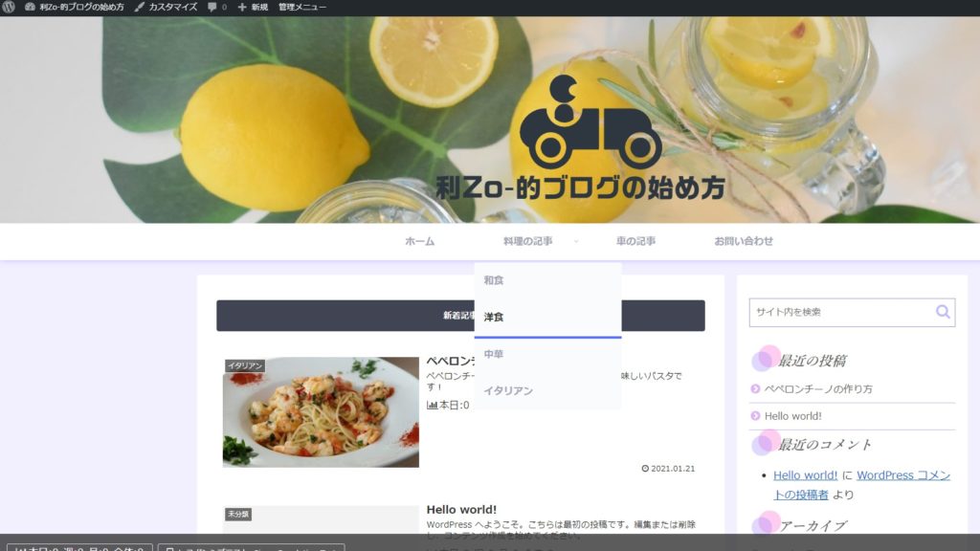Click the search magnifier icon in sidebar
The height and width of the screenshot is (551, 980).
tap(943, 312)
